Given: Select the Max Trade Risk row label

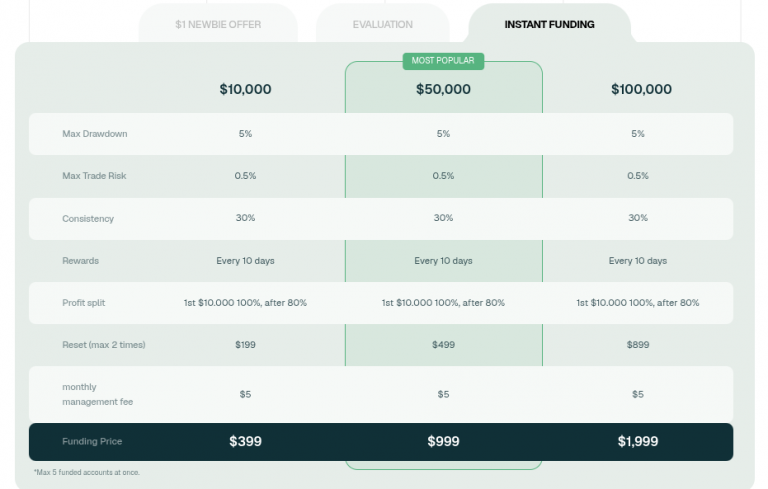Looking at the screenshot, I should (94, 176).
